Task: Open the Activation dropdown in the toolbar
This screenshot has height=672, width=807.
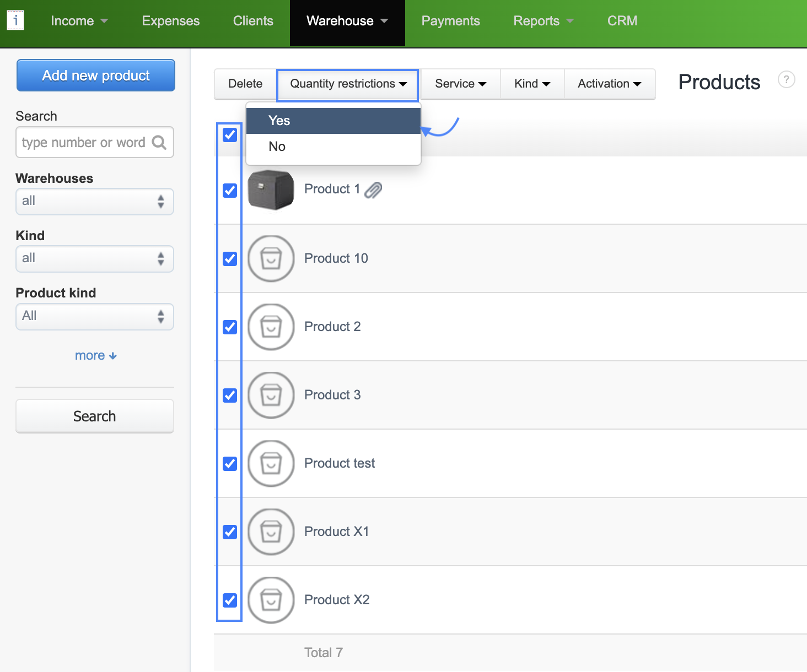Action: (609, 84)
